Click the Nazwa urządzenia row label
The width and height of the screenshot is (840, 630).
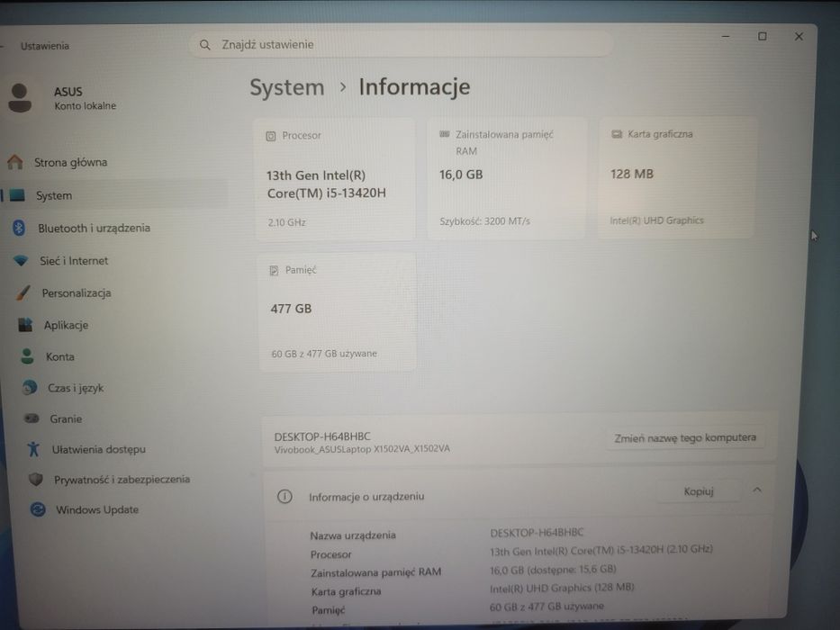tap(353, 535)
